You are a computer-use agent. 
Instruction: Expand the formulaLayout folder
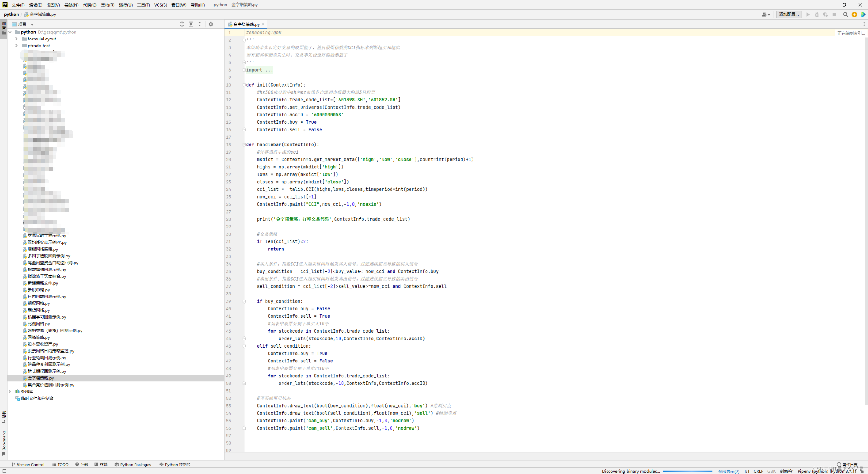[x=16, y=39]
